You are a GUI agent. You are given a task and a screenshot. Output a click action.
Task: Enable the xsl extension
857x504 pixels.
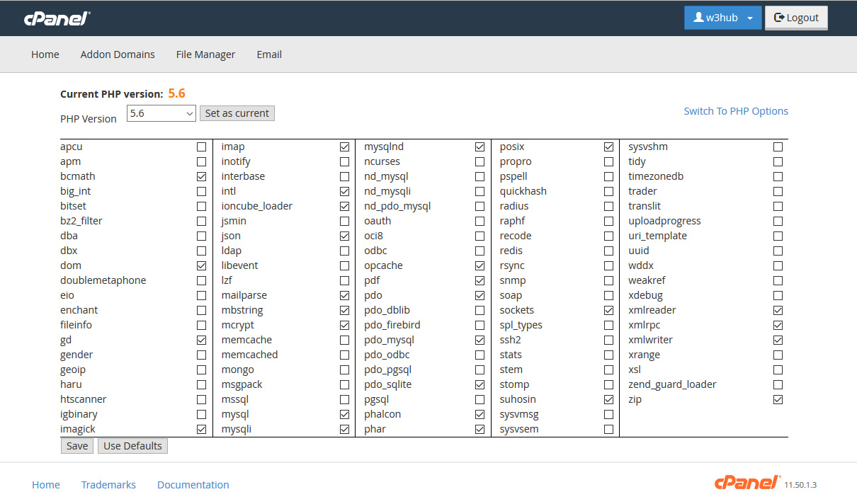click(x=778, y=370)
